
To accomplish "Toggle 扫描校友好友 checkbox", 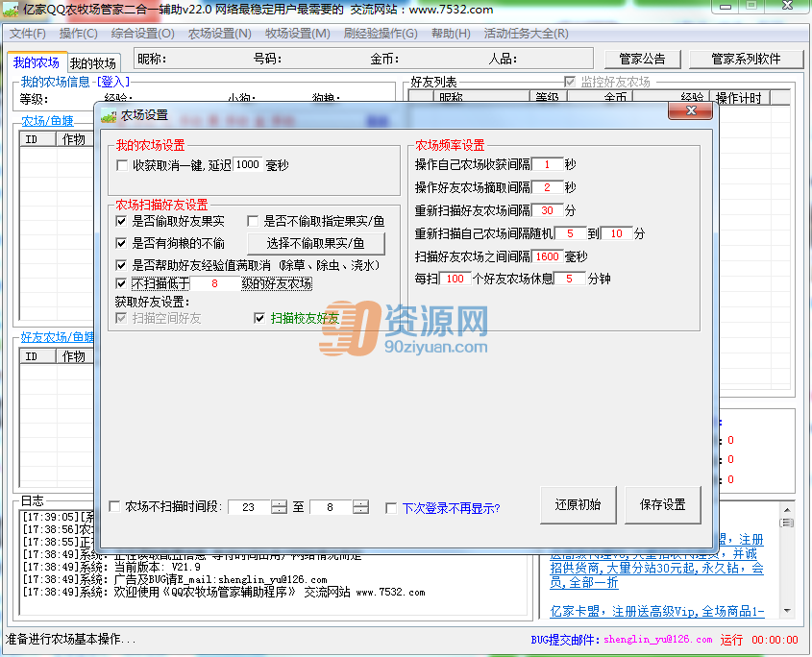I will point(259,318).
